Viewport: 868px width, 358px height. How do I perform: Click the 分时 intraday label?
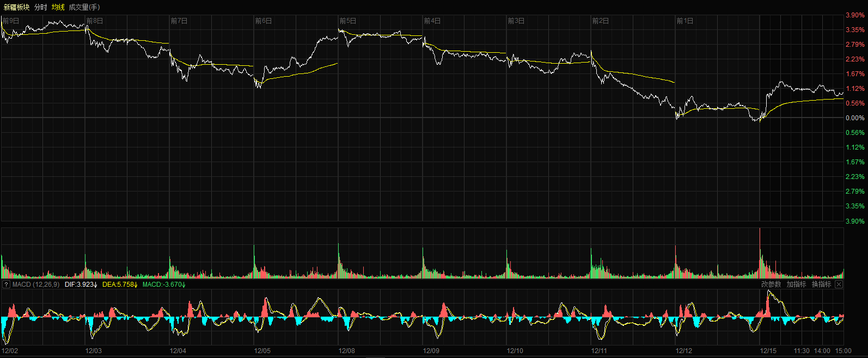point(41,7)
